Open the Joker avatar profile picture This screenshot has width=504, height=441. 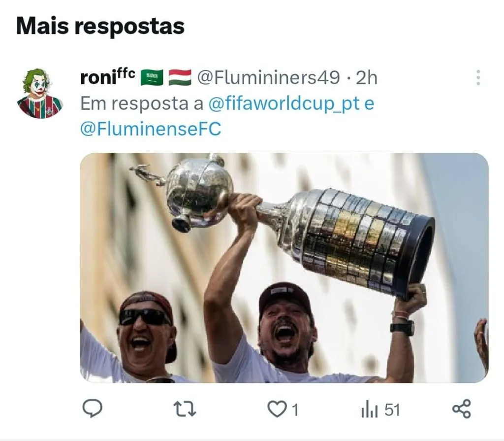39,93
